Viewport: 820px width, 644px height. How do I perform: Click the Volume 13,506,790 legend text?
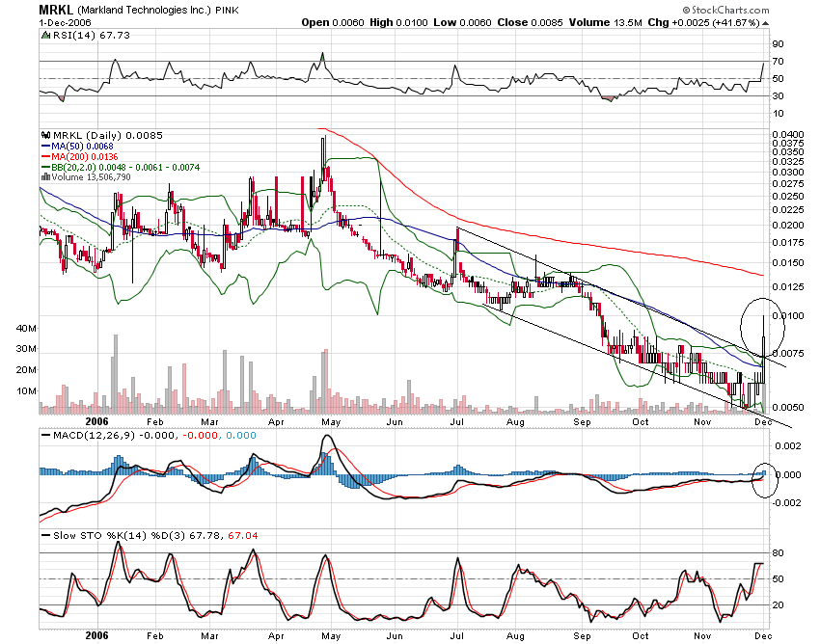(x=91, y=177)
